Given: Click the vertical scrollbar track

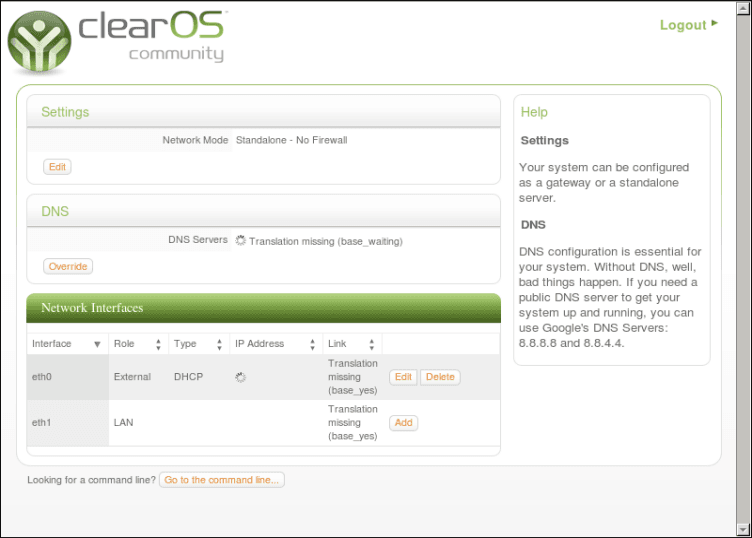Looking at the screenshot, I should [743, 270].
